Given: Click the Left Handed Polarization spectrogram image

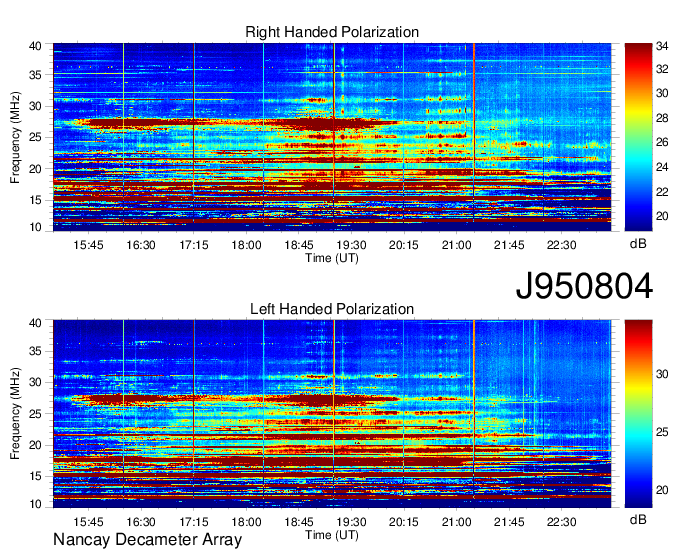Looking at the screenshot, I should pos(332,414).
